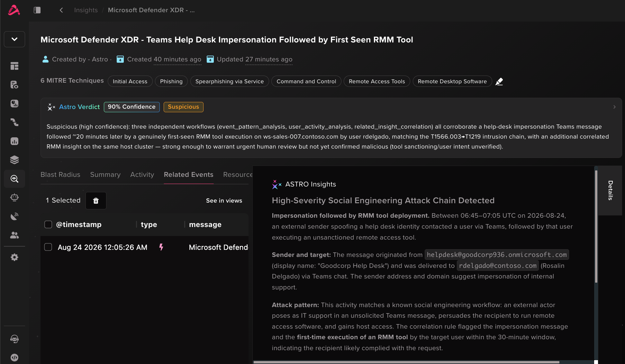
Task: Expand the Astro Verdict panel chevron
Action: [614, 107]
